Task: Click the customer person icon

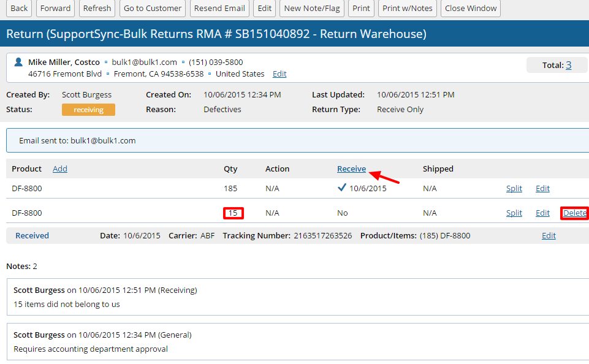Action: [18, 62]
